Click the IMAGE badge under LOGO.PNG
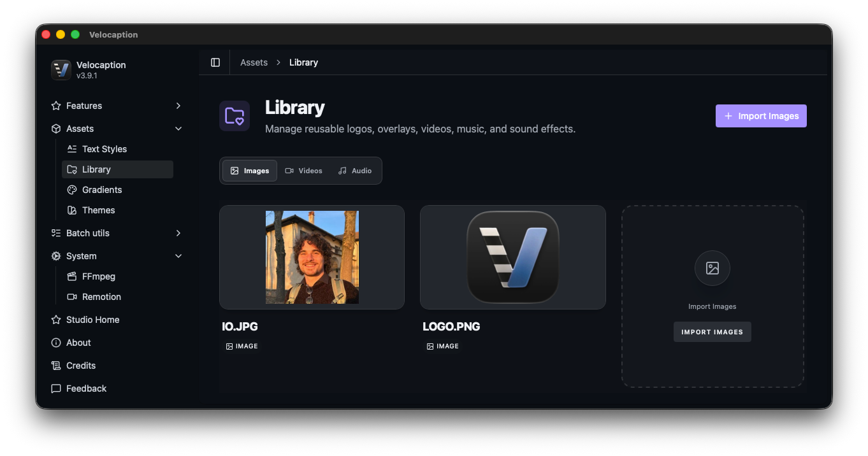This screenshot has width=868, height=456. point(442,346)
